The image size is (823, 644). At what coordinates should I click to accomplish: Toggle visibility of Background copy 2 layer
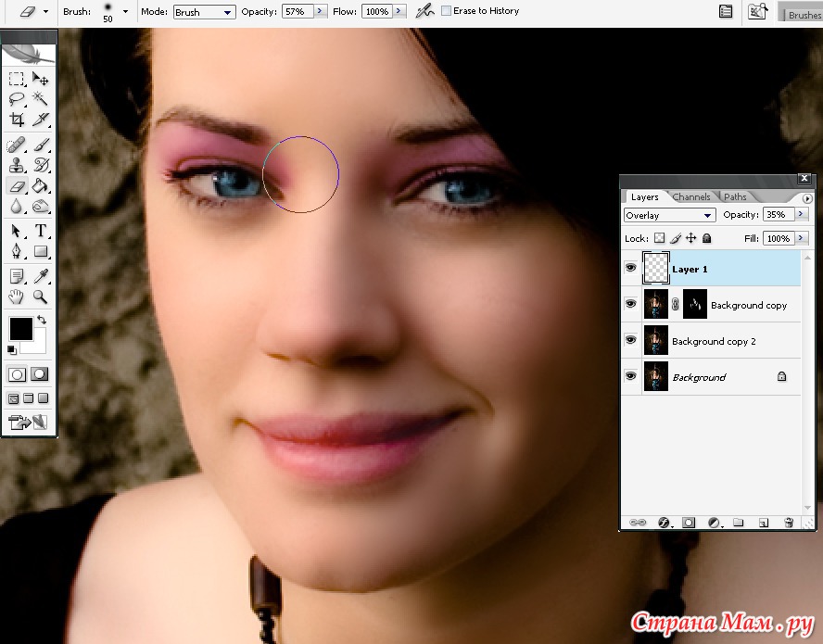click(x=631, y=340)
